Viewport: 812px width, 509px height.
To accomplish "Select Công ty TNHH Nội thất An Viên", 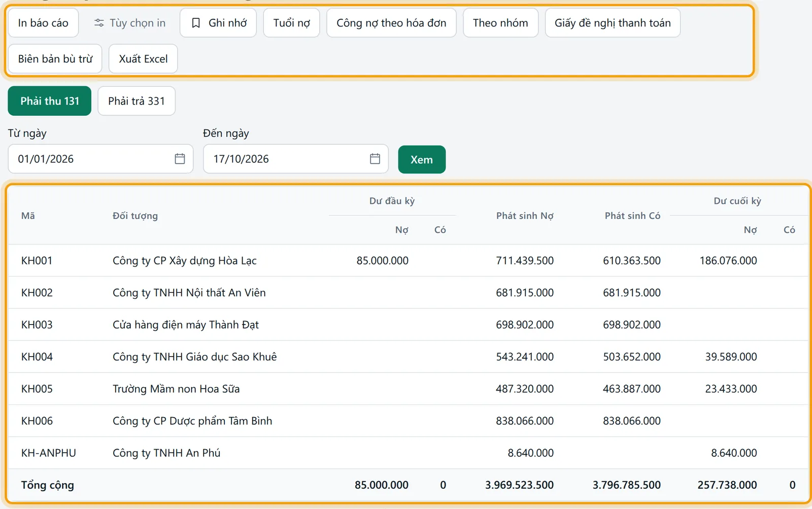I will tap(189, 293).
